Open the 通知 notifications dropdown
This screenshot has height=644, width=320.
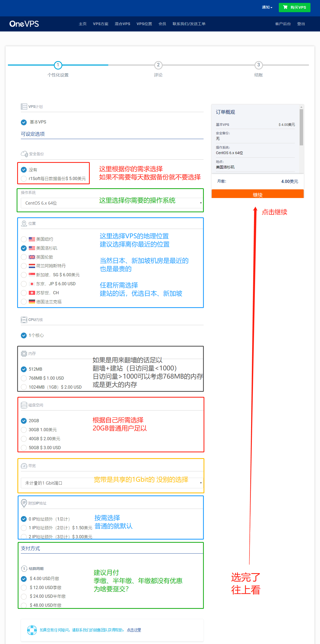pos(267,7)
